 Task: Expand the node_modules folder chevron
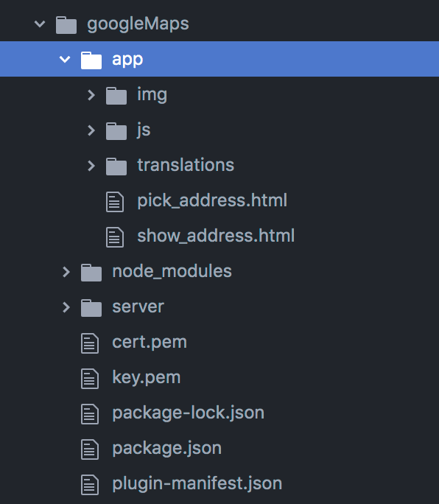(66, 272)
